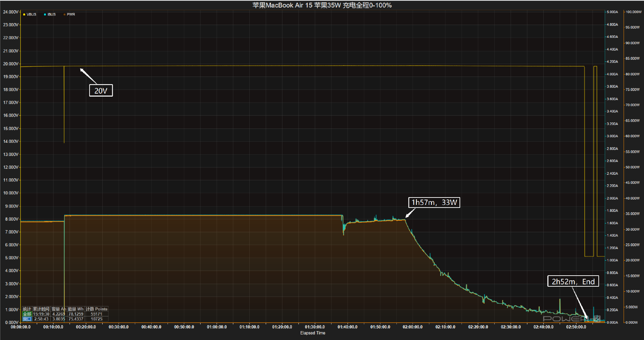Click the 01:00:00.0 time axis tick

217,327
